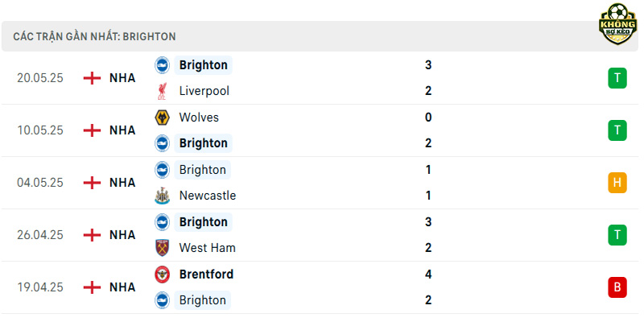Open the Wolves team link
The width and height of the screenshot is (644, 322).
[199, 118]
